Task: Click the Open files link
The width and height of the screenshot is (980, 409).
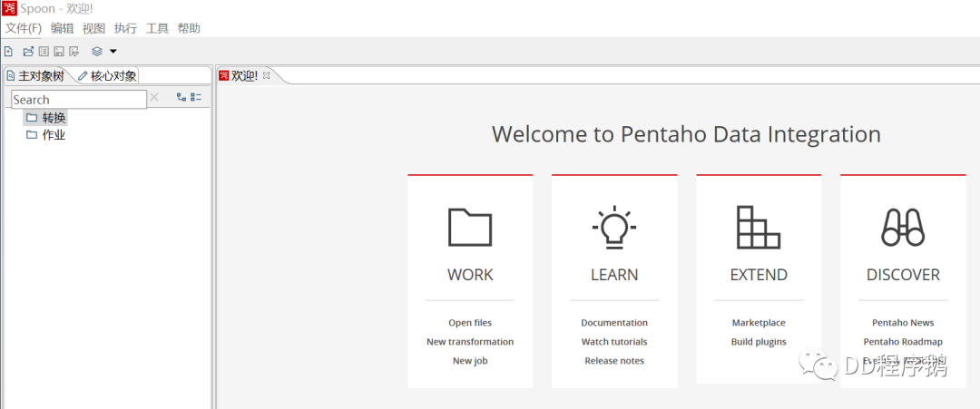Action: coord(470,323)
